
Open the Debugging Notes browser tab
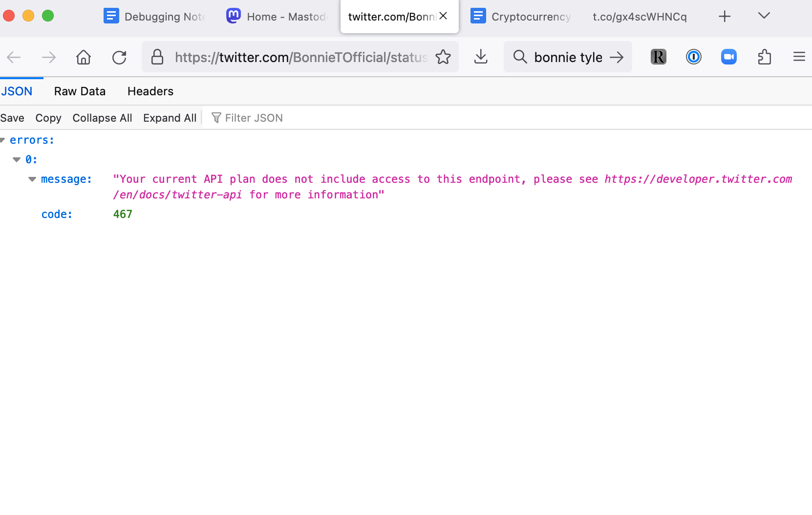[x=155, y=17]
